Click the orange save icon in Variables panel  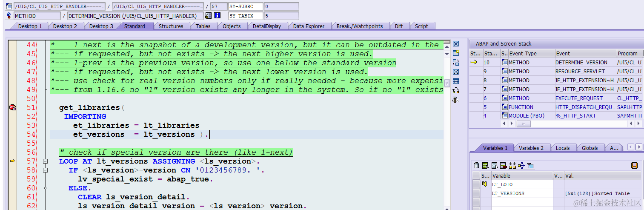pos(634,165)
